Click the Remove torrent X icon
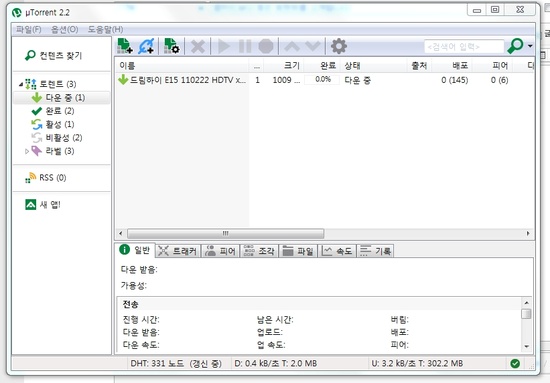 (x=198, y=46)
